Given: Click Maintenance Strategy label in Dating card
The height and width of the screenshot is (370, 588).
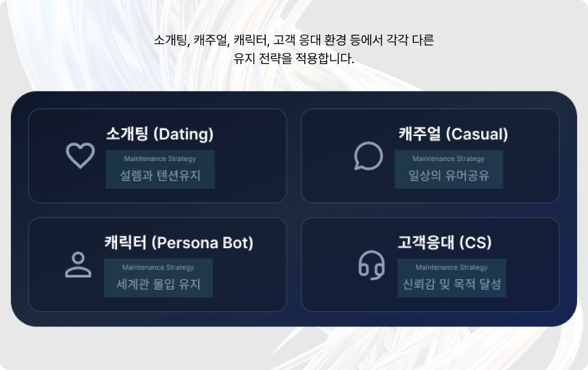Looking at the screenshot, I should click(x=160, y=159).
